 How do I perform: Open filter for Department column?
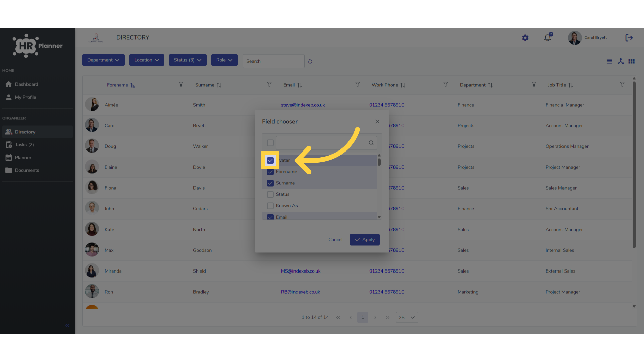pyautogui.click(x=534, y=84)
